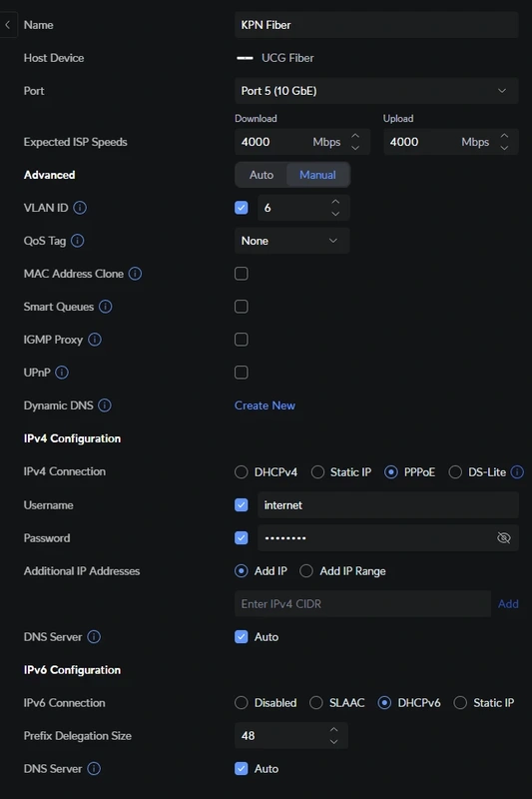
Task: Click the Smart Queues info icon
Action: click(106, 307)
